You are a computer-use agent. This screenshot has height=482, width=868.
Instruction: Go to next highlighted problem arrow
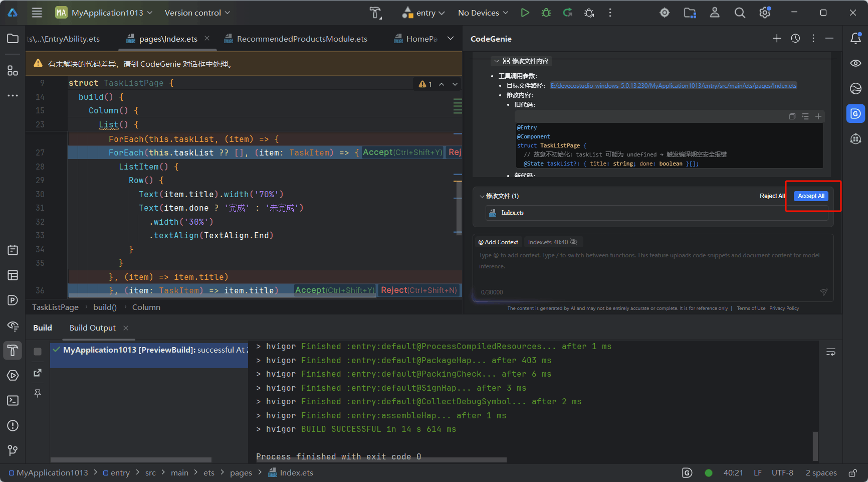pos(455,84)
